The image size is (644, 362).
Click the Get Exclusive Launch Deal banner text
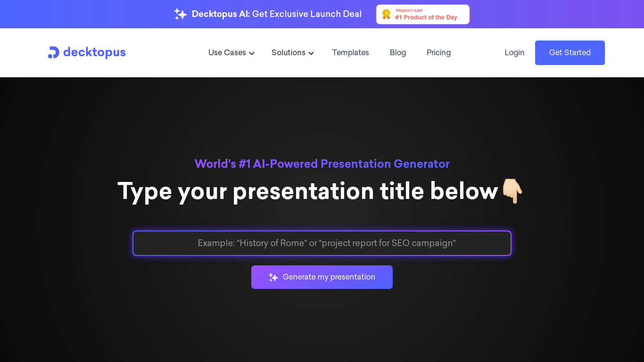[306, 14]
